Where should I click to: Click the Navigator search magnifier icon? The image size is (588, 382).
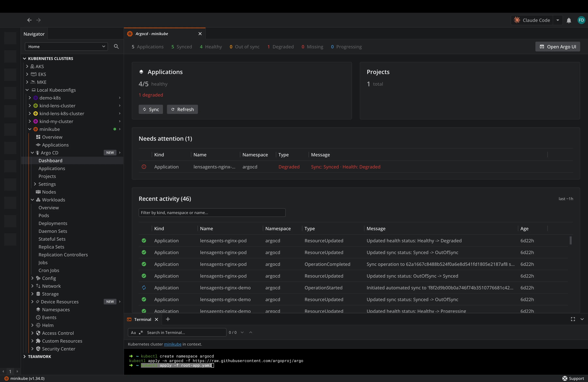116,46
